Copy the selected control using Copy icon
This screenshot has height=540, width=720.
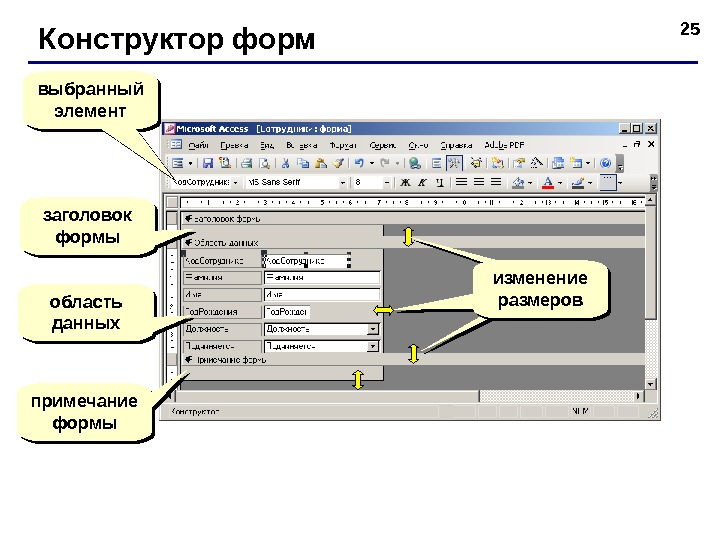(303, 163)
